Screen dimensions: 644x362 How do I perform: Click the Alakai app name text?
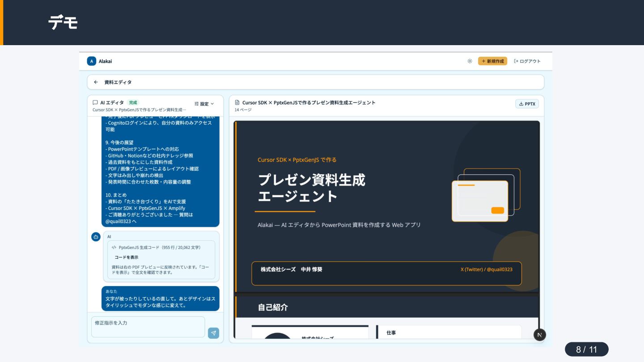(x=106, y=61)
